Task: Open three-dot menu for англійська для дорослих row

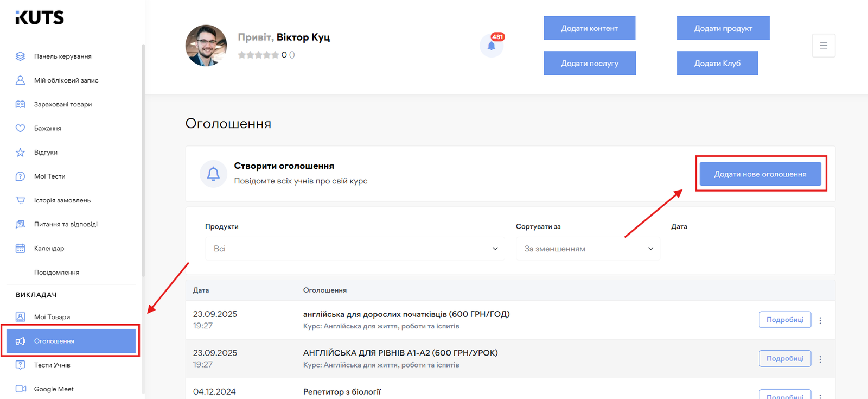Action: [820, 320]
